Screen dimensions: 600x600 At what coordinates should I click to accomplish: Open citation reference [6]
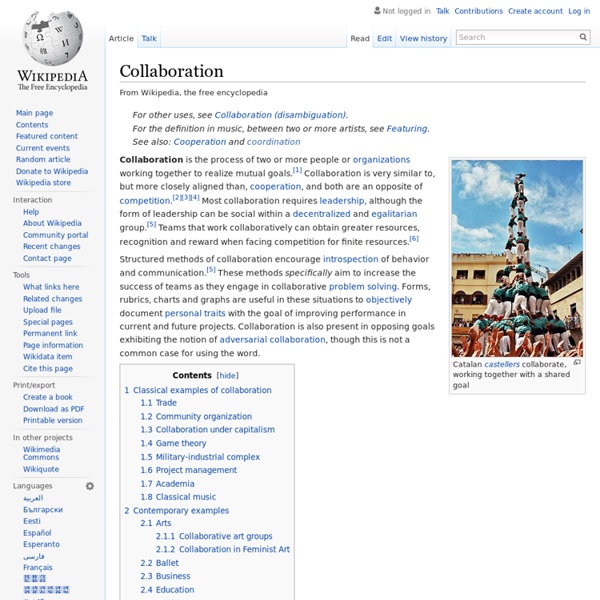tap(414, 238)
